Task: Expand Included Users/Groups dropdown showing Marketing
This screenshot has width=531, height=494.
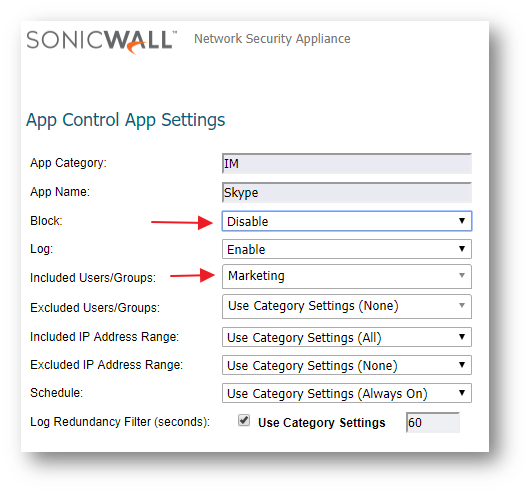Action: coord(347,277)
